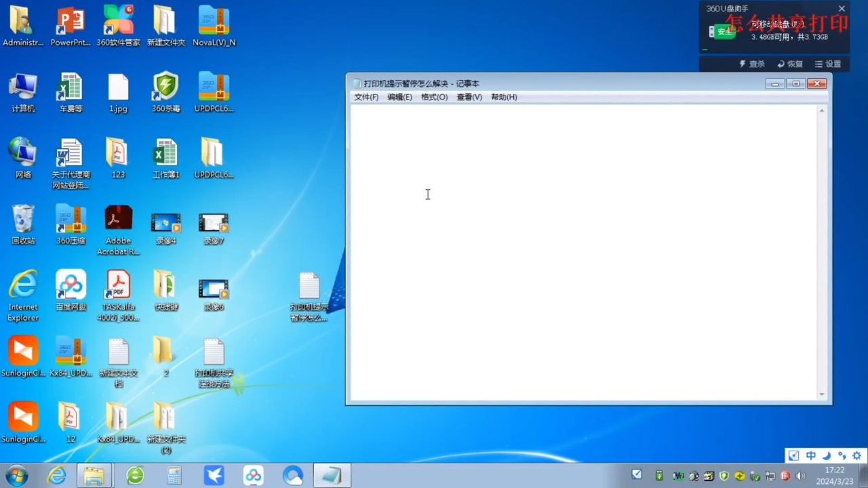The image size is (868, 488).
Task: Open 设置 settings in the 360 U盘助手 panel
Action: coord(829,64)
